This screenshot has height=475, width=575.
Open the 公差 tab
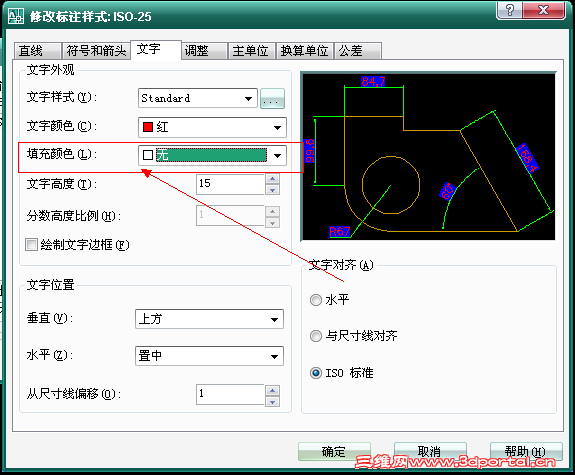[358, 51]
